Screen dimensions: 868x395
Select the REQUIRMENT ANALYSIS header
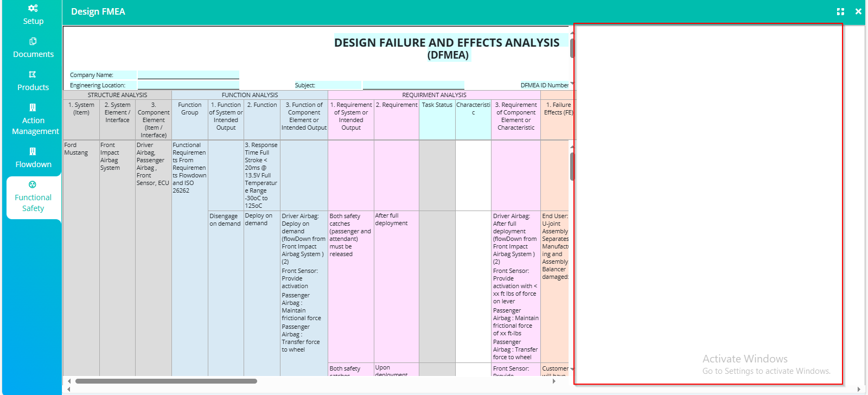(x=434, y=95)
